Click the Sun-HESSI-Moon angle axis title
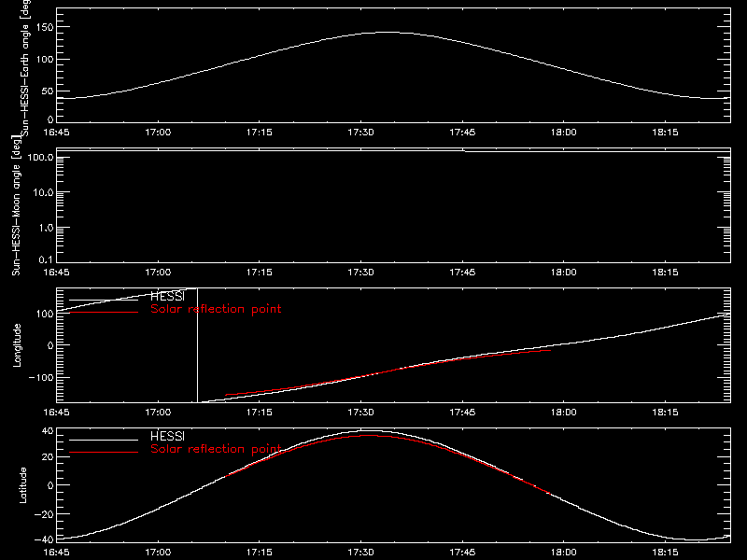This screenshot has width=747, height=560. click(16, 205)
